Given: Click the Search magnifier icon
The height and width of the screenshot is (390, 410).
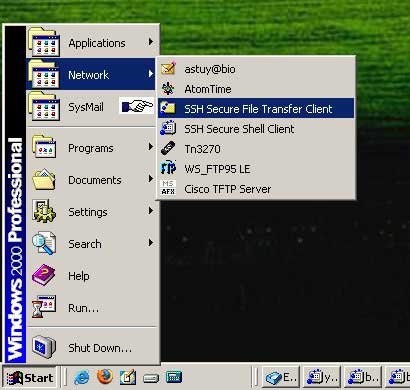Looking at the screenshot, I should 44,243.
